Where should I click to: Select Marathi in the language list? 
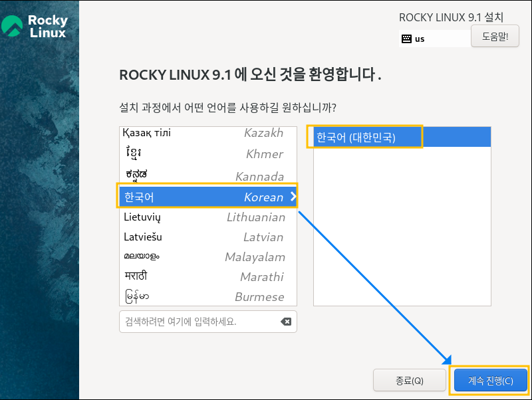208,276
